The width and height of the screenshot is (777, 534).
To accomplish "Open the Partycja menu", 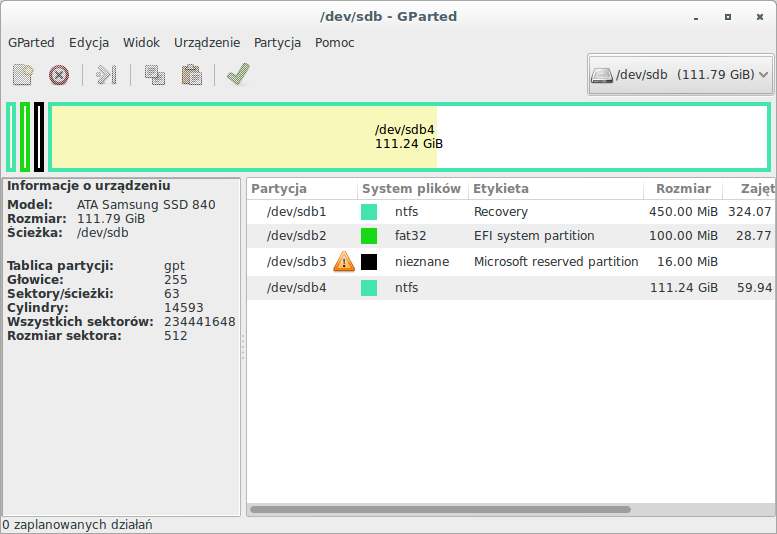I will click(x=277, y=43).
